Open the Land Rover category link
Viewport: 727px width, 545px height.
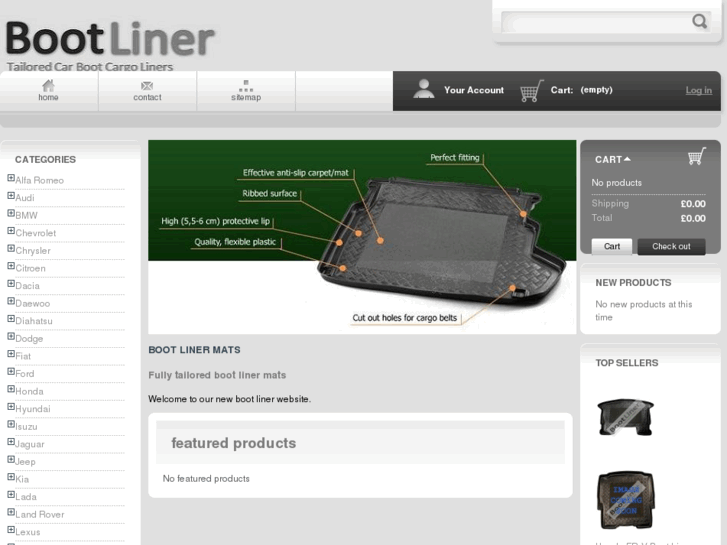[x=40, y=515]
